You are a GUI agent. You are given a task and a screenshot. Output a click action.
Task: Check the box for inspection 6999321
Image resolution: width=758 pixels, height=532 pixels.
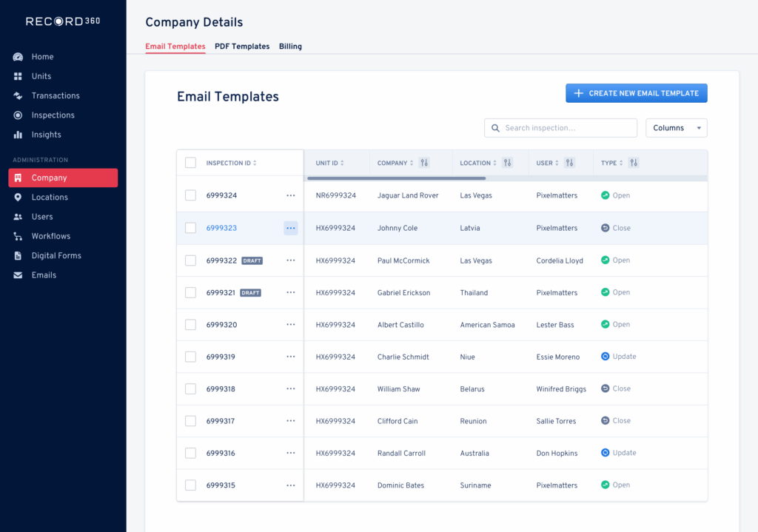click(x=190, y=293)
